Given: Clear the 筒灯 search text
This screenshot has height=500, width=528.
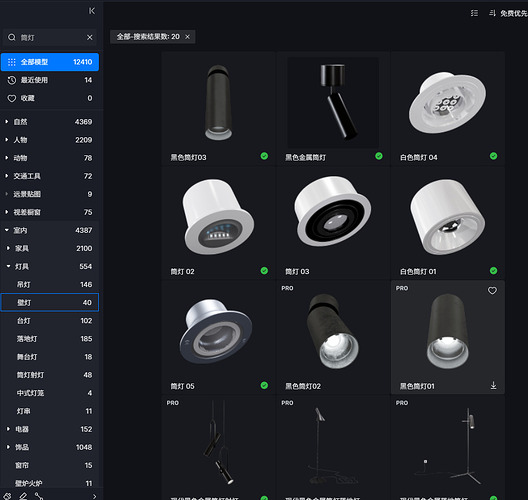Looking at the screenshot, I should click(90, 37).
